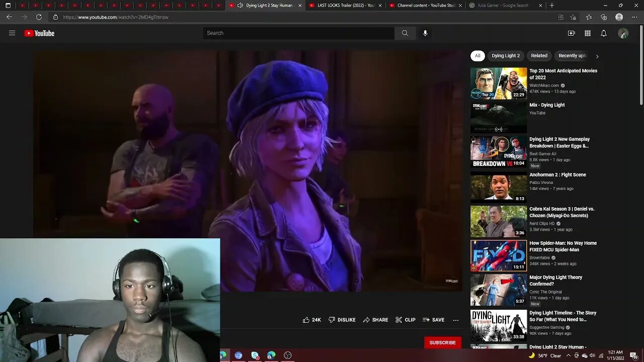Subscribe to the channel
This screenshot has height=362, width=644.
(442, 342)
